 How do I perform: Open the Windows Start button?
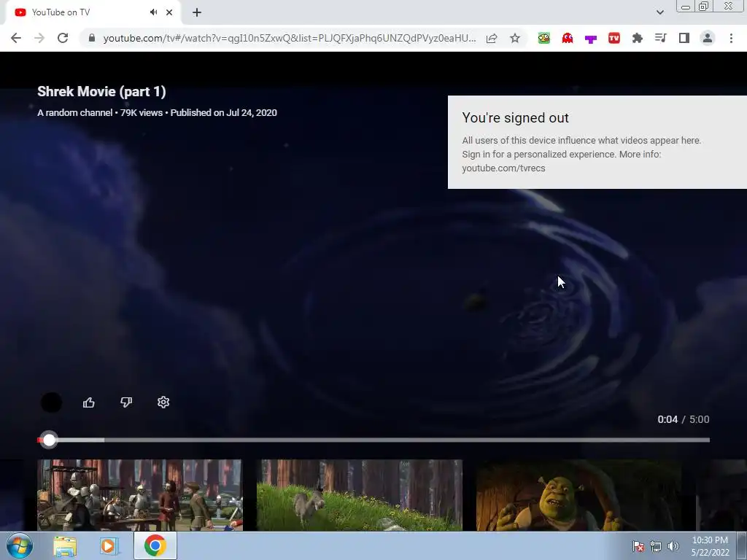19,545
